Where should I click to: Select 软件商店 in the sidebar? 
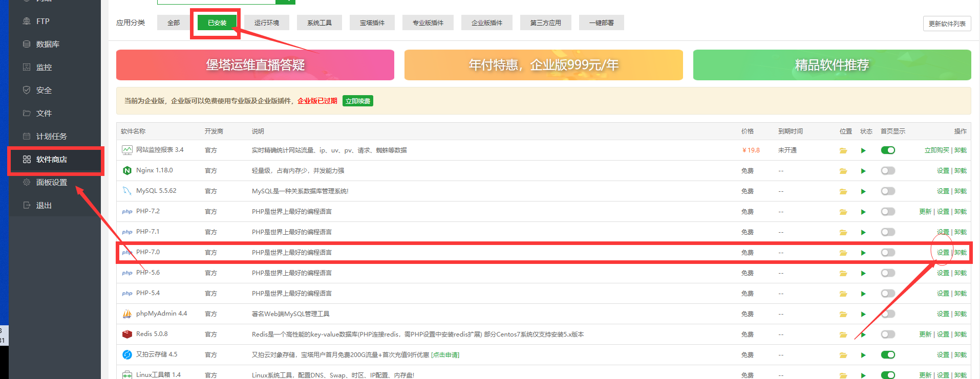51,160
